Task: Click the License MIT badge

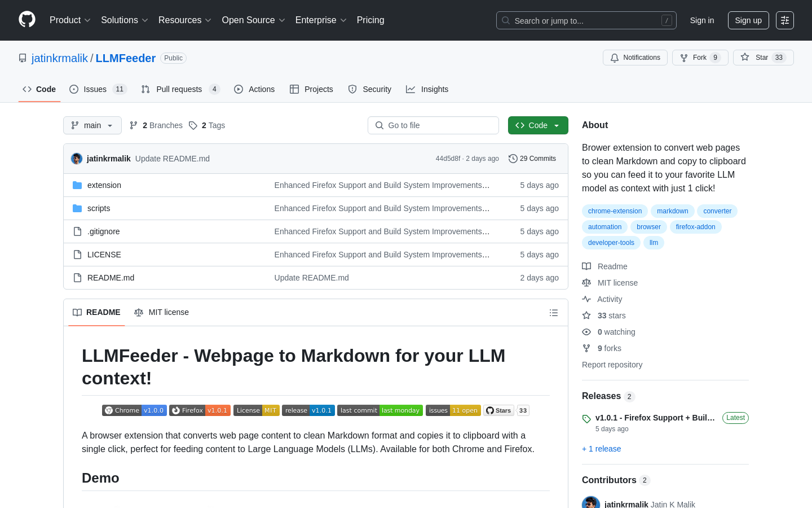Action: pyautogui.click(x=257, y=410)
